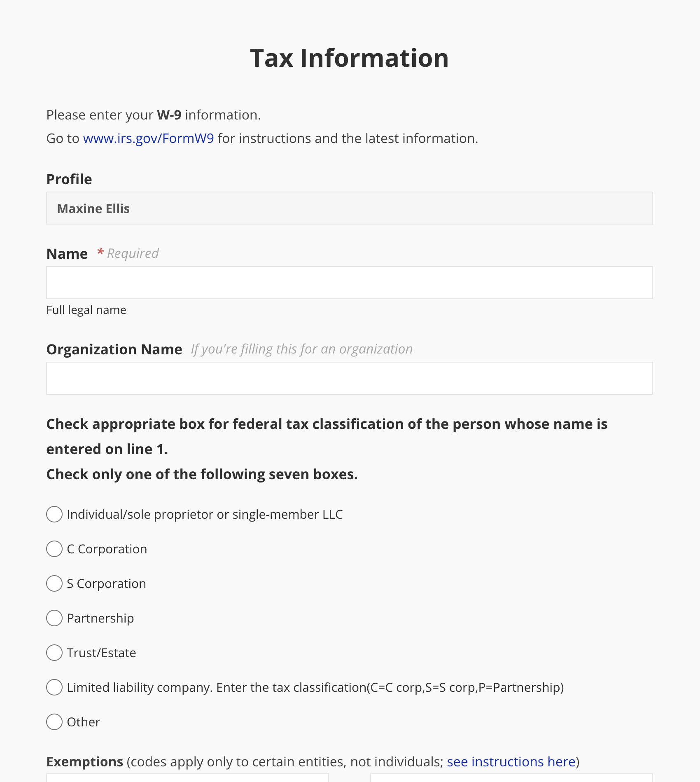This screenshot has width=700, height=782.
Task: Click the left Exemptions input box
Action: tap(187, 778)
